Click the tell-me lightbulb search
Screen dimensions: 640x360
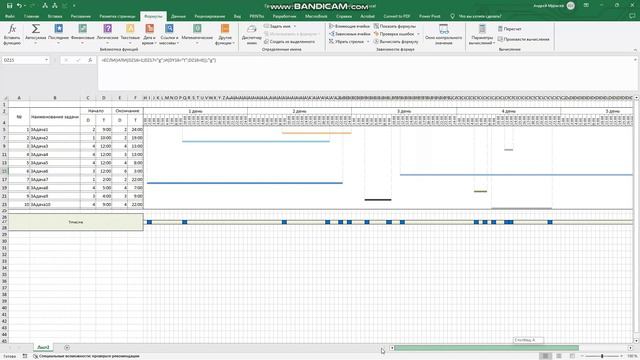[452, 16]
